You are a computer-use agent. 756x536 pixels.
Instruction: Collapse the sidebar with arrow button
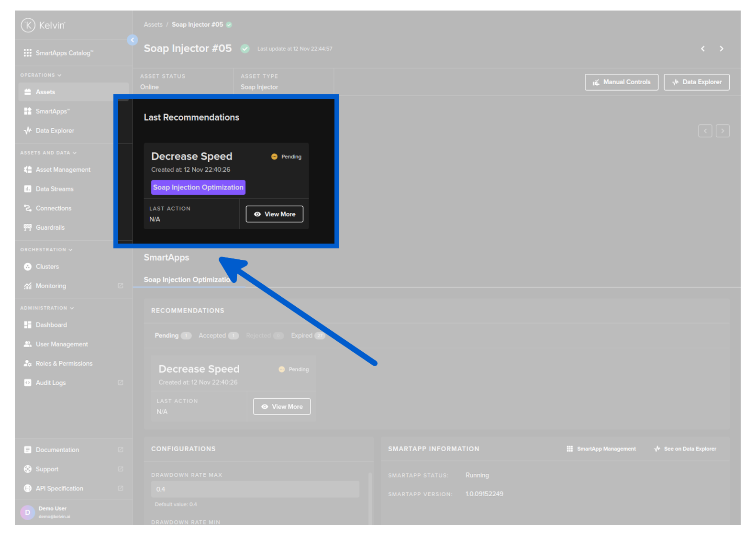tap(133, 40)
